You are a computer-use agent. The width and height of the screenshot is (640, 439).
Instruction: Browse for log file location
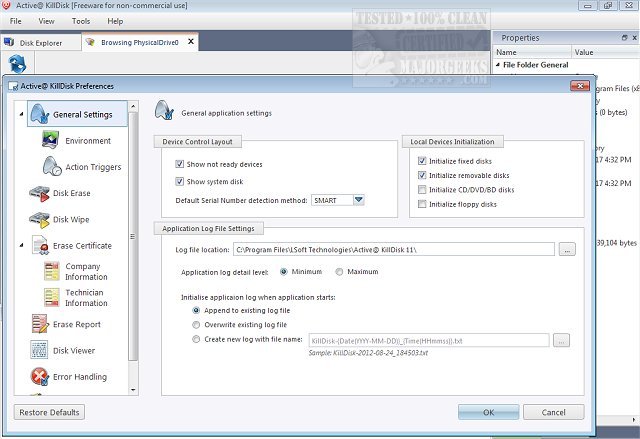pyautogui.click(x=567, y=249)
